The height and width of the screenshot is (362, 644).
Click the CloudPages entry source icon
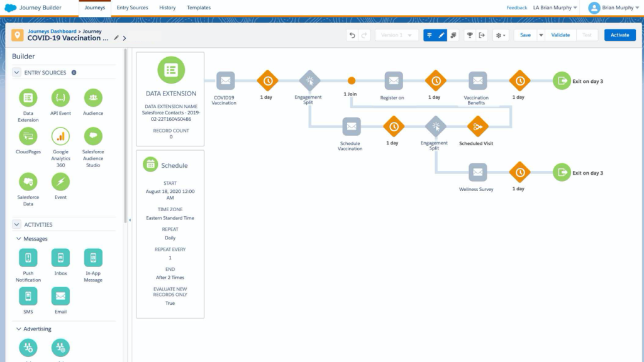(x=28, y=136)
